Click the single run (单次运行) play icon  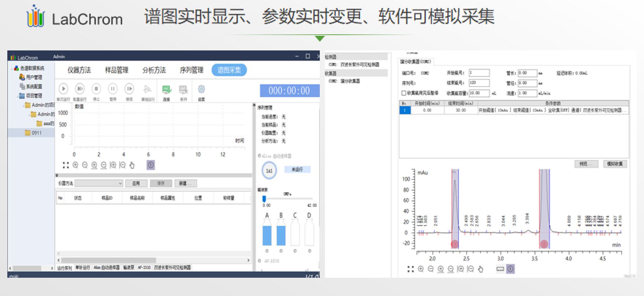[63, 89]
